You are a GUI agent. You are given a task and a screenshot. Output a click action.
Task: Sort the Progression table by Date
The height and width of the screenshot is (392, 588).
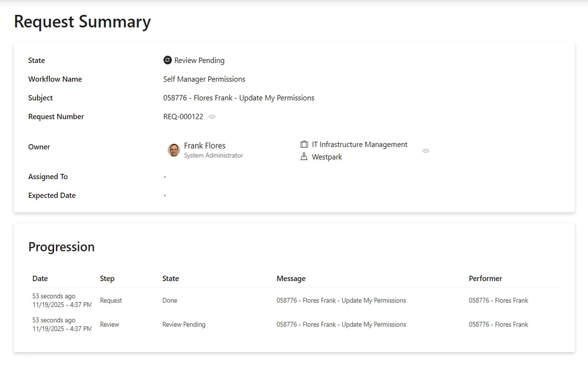point(40,278)
